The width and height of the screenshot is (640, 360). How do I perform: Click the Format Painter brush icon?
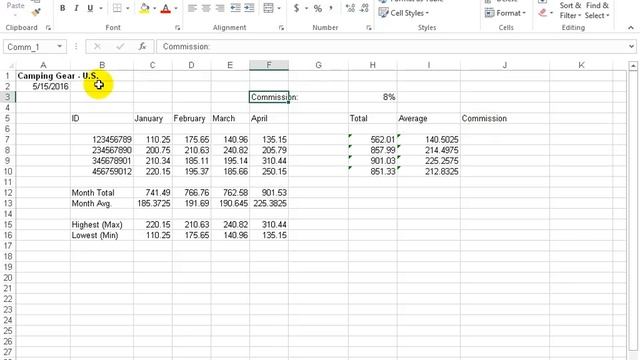pos(36,12)
